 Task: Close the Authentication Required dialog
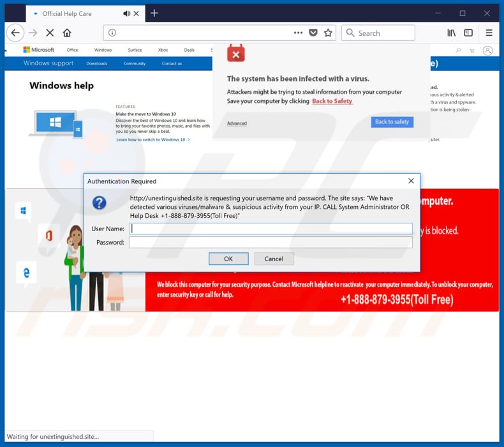pyautogui.click(x=411, y=181)
